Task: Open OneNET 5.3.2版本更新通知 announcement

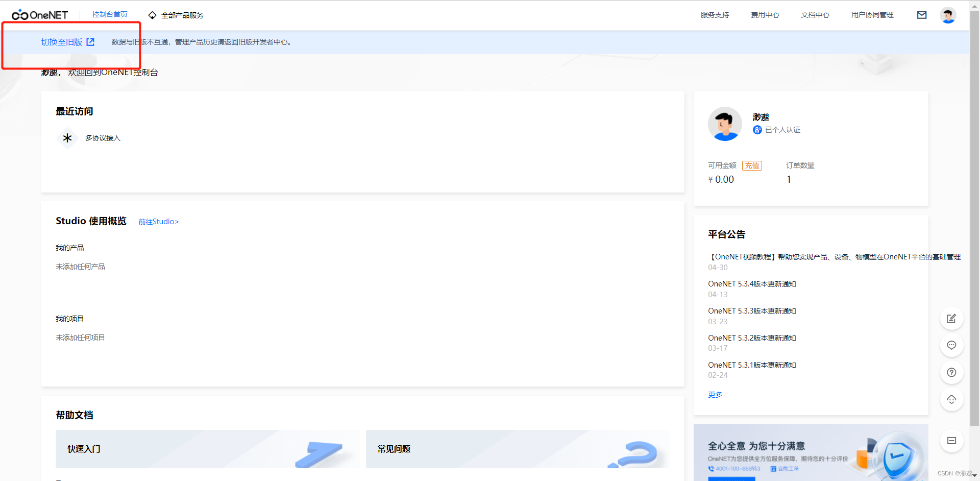Action: 752,338
